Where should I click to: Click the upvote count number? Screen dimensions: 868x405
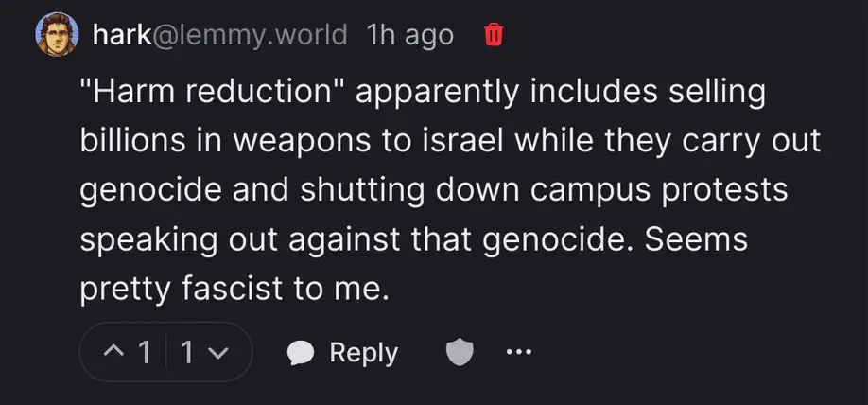(146, 353)
